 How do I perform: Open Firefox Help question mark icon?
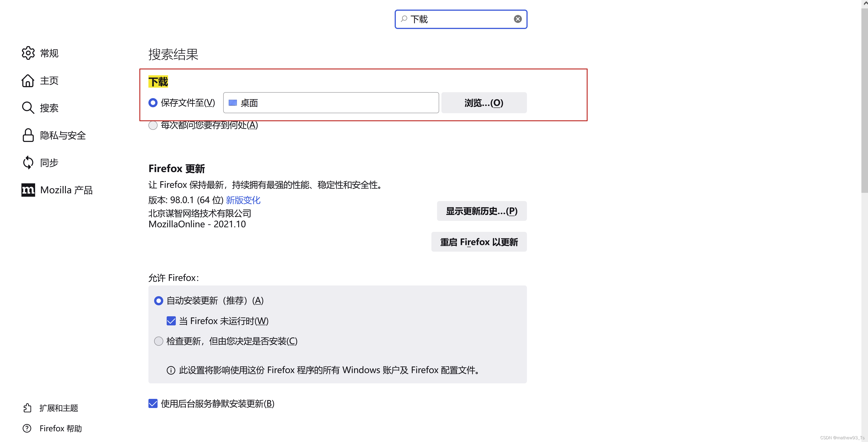coord(27,428)
